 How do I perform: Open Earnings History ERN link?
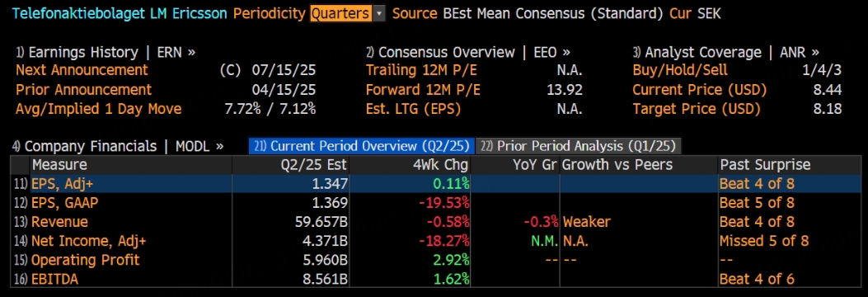pyautogui.click(x=106, y=53)
